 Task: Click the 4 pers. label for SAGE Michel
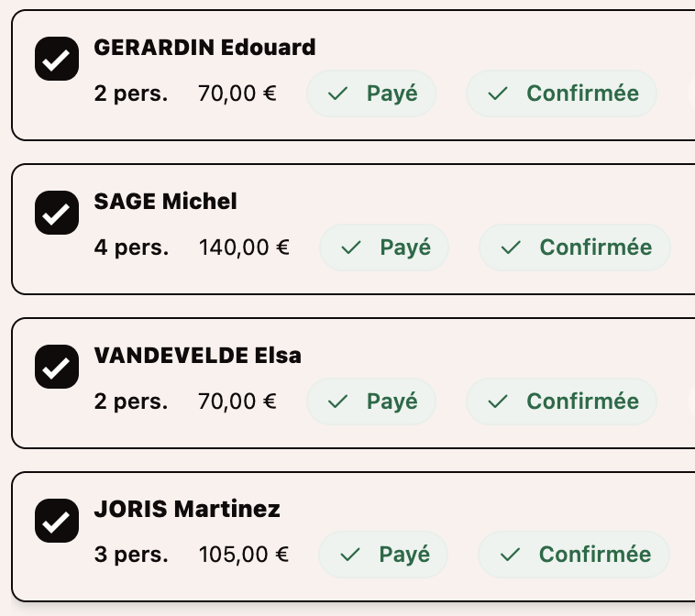131,247
